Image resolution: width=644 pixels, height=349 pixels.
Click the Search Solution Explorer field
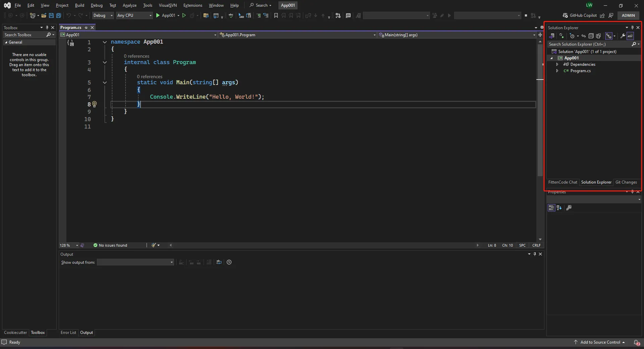589,44
